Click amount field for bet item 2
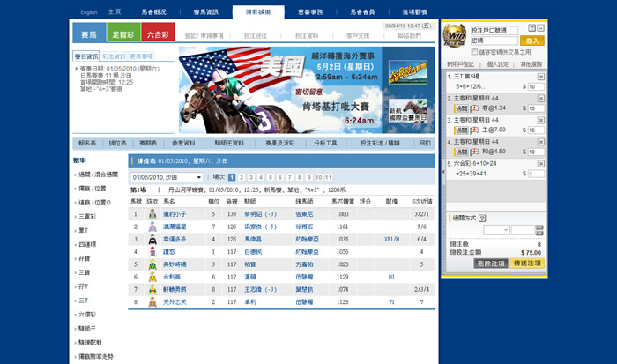This screenshot has height=364, width=617. (534, 108)
